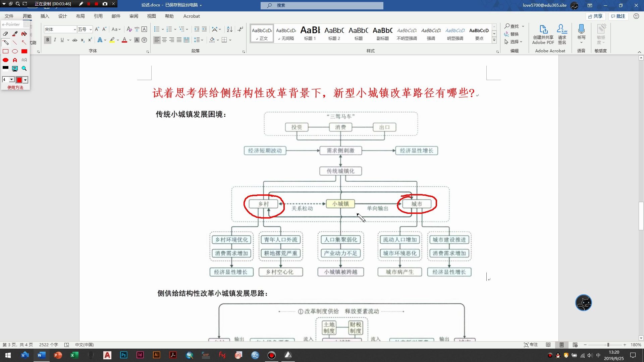Click the e-Pointer screen capture monitor icon
The width and height of the screenshot is (644, 362).
(15, 68)
